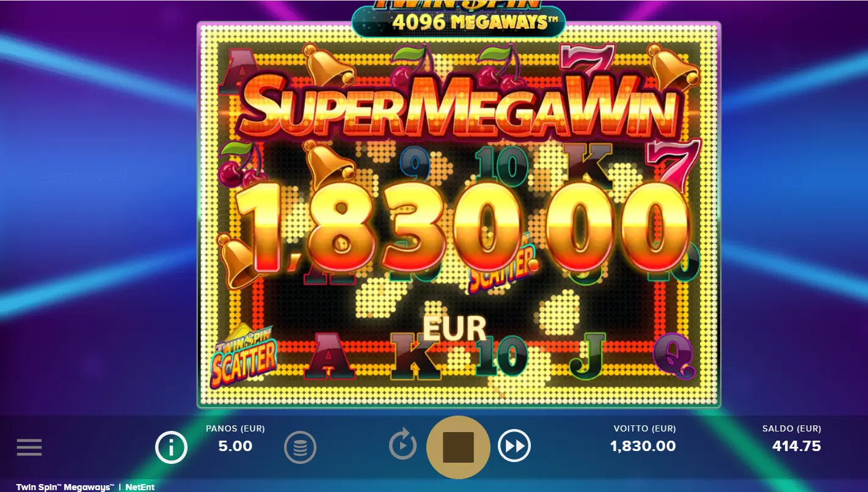Select the green 10 symbol in bottom row
The image size is (868, 492).
(501, 356)
